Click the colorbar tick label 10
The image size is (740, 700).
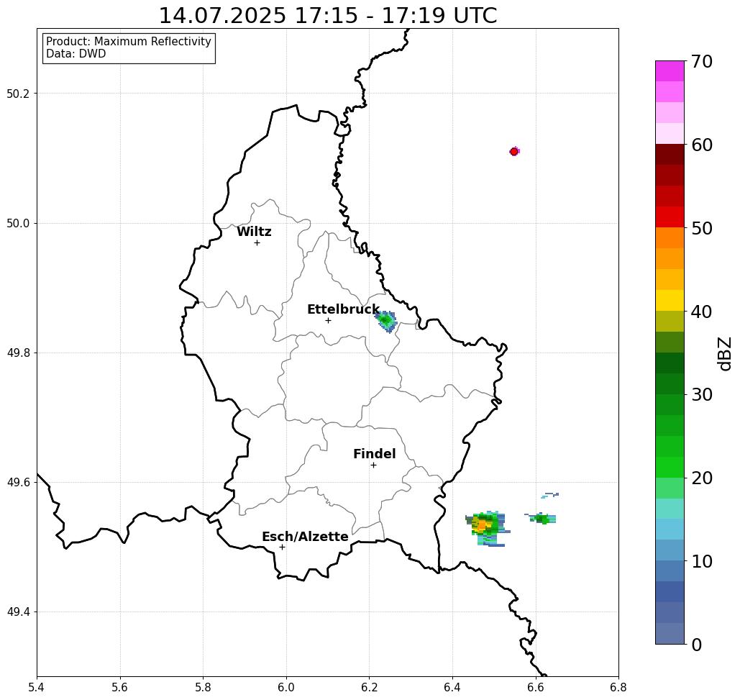[702, 561]
